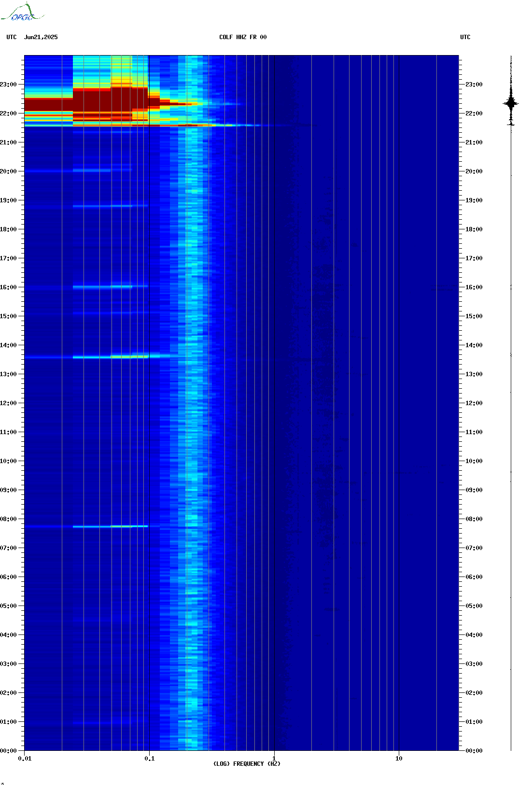Viewport: 532px width, 789px height.
Task: Click 20:00 on the right time axis
Action: click(474, 171)
